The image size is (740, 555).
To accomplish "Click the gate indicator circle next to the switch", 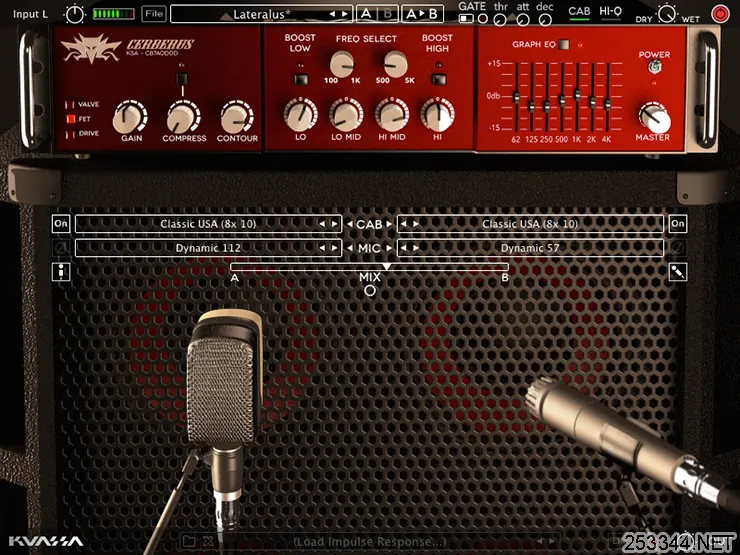I will click(x=482, y=19).
